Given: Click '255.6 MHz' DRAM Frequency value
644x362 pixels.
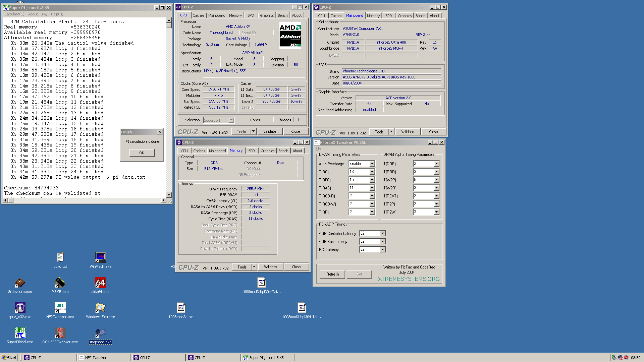Looking at the screenshot, I should tap(256, 189).
